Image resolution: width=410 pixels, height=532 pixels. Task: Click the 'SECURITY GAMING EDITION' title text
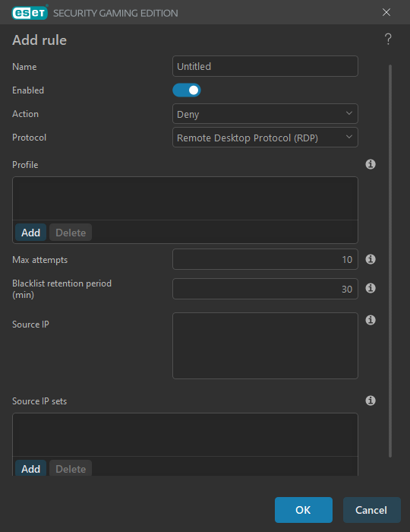(x=115, y=13)
